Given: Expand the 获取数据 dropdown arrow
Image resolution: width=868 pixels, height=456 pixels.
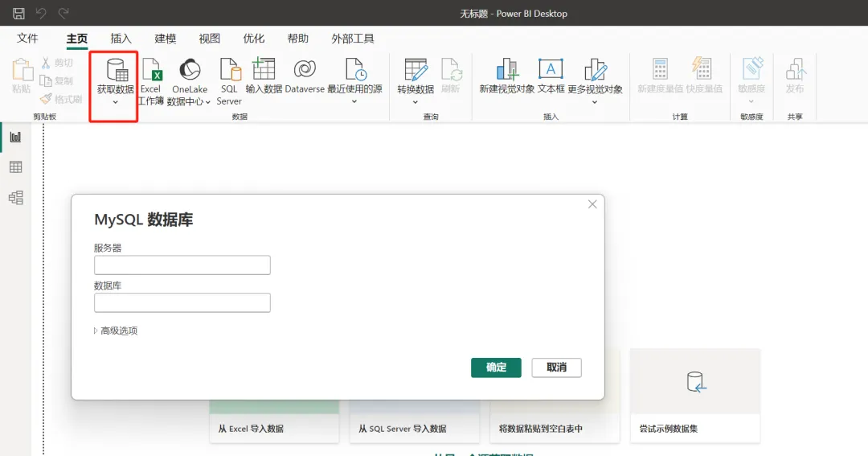Looking at the screenshot, I should [115, 102].
